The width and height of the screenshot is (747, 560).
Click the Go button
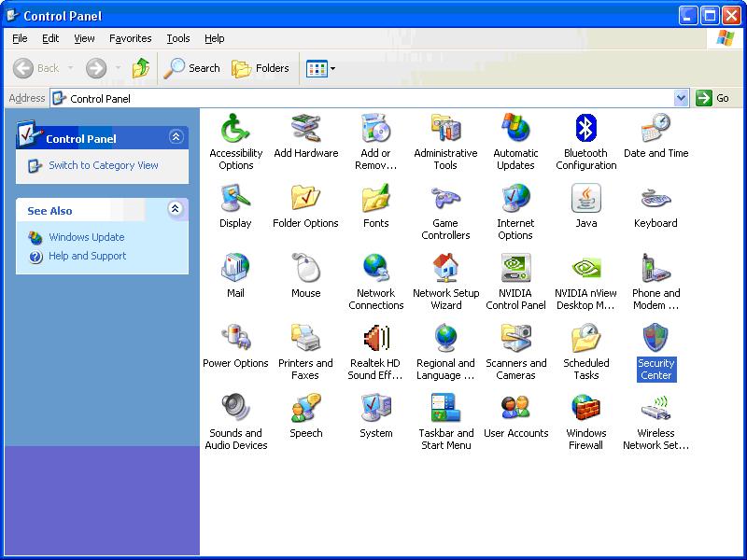click(712, 98)
